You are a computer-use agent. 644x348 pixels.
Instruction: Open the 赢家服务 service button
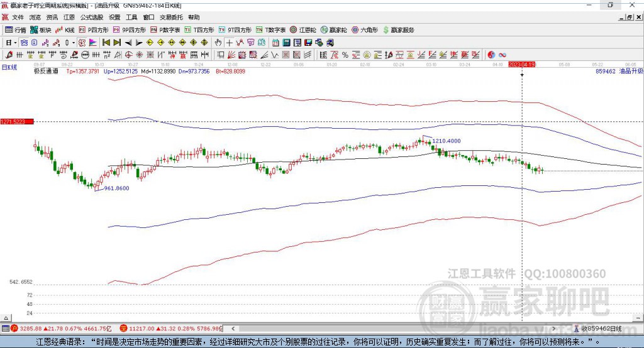point(399,30)
